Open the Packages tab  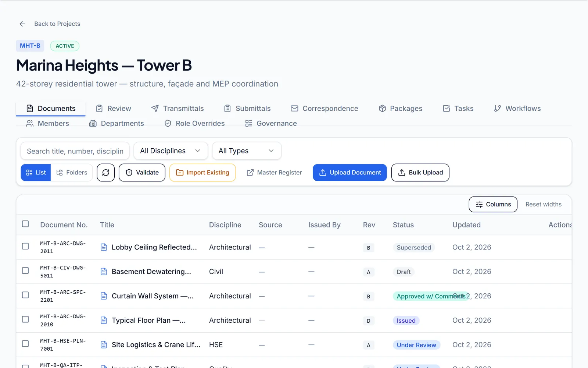tap(401, 109)
